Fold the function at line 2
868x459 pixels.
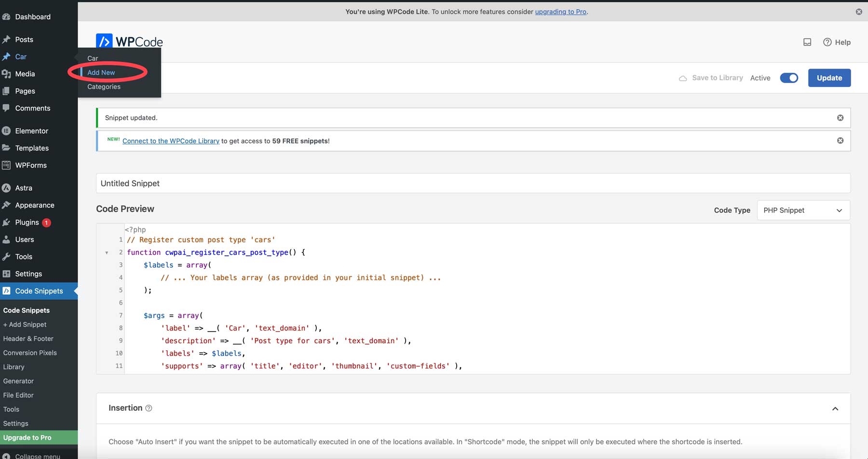tap(107, 252)
